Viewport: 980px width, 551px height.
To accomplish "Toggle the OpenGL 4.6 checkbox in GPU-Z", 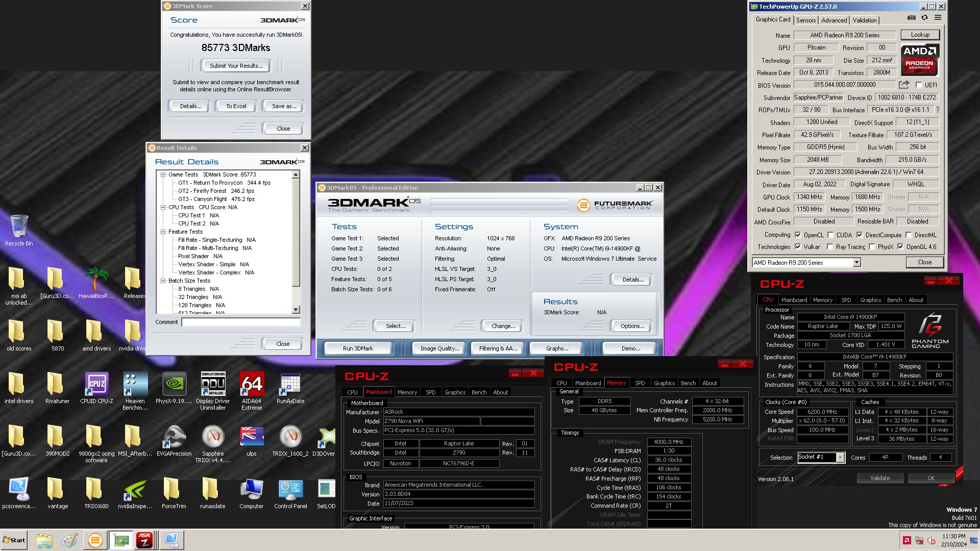I will point(900,247).
